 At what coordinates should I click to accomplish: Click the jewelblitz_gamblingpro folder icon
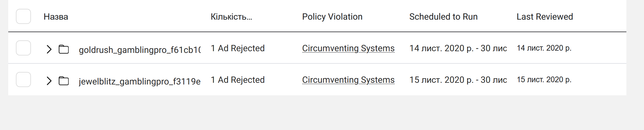[x=64, y=81]
